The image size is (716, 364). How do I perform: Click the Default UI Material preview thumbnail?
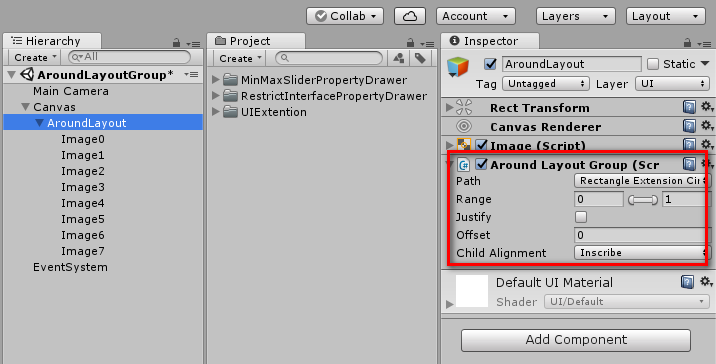coord(472,291)
